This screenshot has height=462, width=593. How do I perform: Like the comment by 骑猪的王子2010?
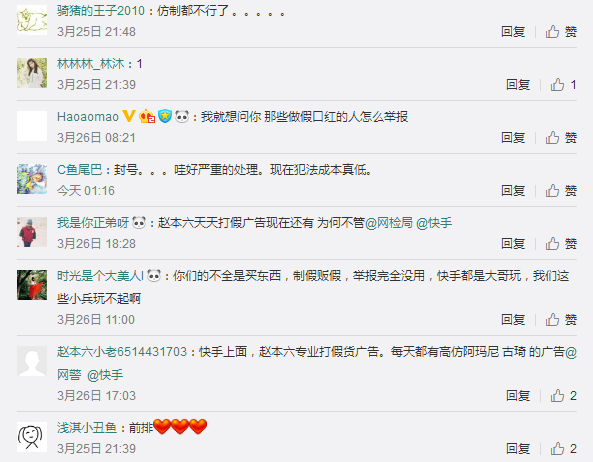click(561, 32)
